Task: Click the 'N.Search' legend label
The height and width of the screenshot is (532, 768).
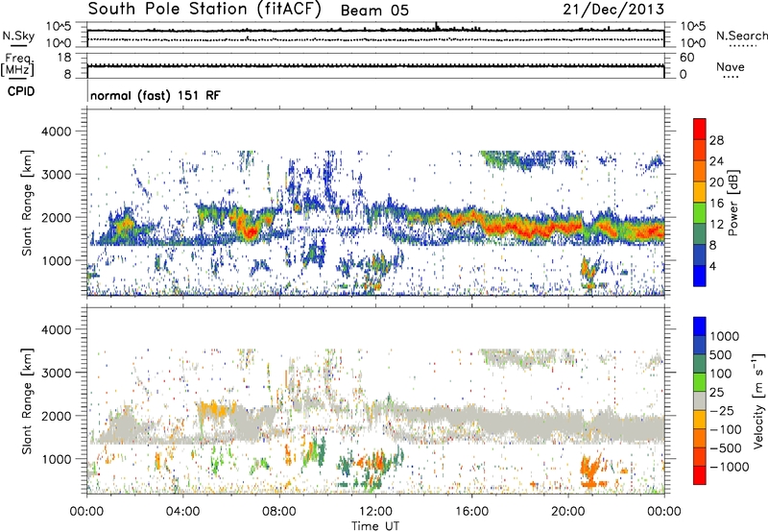Action: [x=741, y=36]
